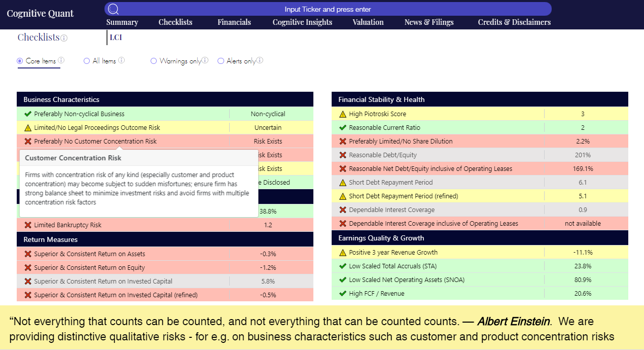
Task: Click X icon for Net Debt/Equity Operating Leases
Action: click(343, 169)
